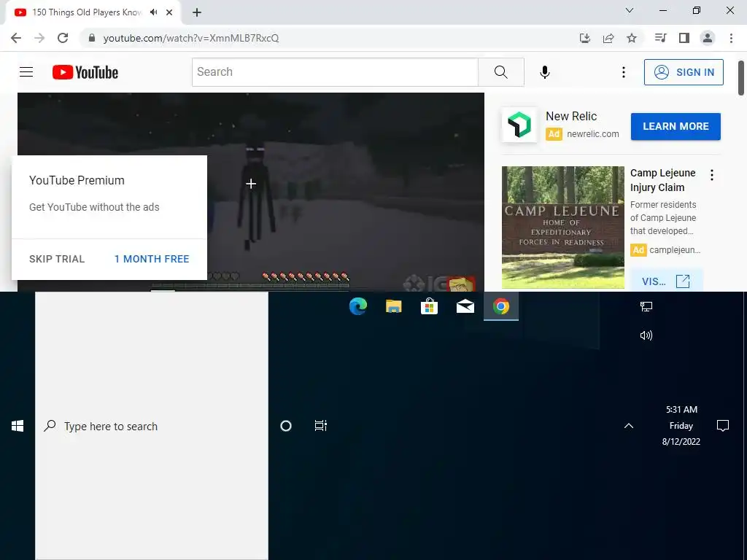Open the Windows Start menu

point(18,426)
